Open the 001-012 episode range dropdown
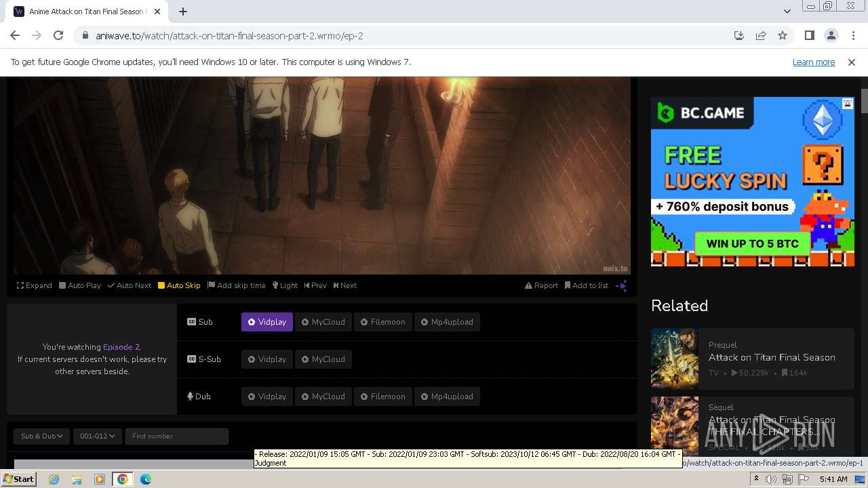This screenshot has width=868, height=488. (x=98, y=436)
